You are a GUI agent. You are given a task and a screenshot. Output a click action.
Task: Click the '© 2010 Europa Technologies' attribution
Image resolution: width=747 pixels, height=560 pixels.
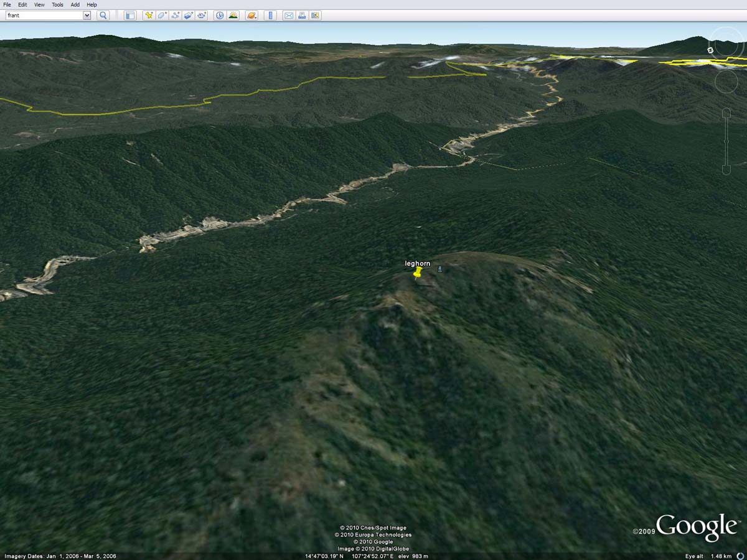(373, 535)
